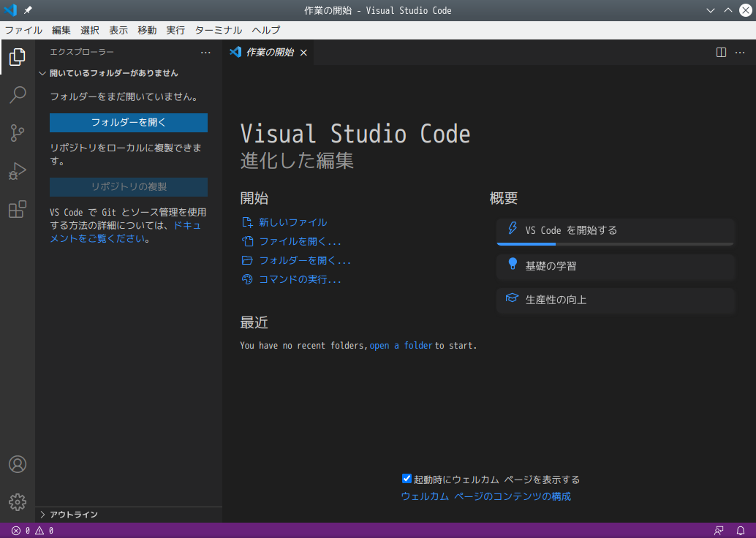The image size is (756, 538).
Task: Open the 基礎の学習 walkthrough
Action: coord(615,267)
